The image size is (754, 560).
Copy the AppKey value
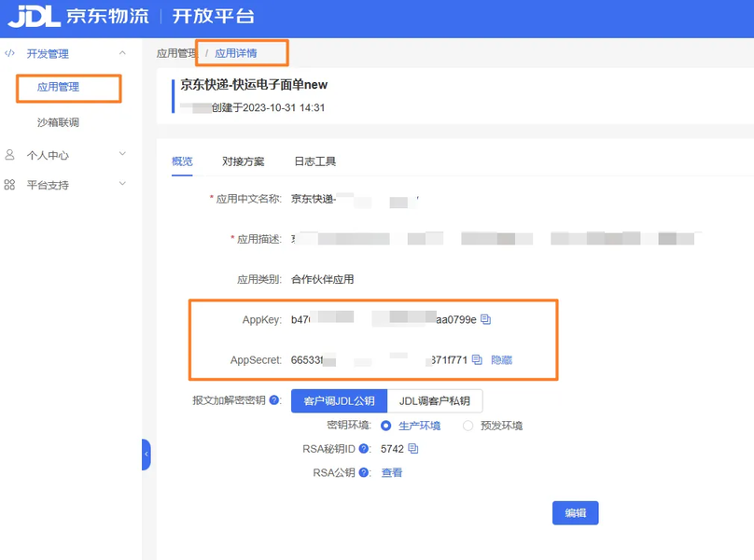tap(485, 319)
